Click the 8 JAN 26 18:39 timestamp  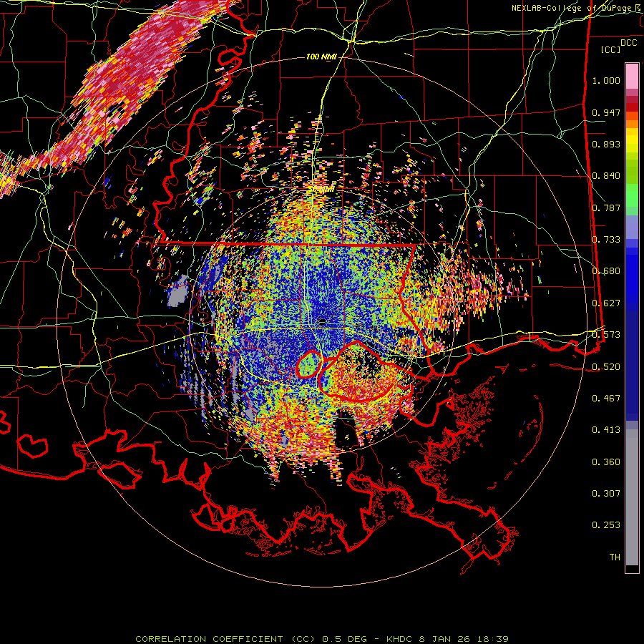464,639
